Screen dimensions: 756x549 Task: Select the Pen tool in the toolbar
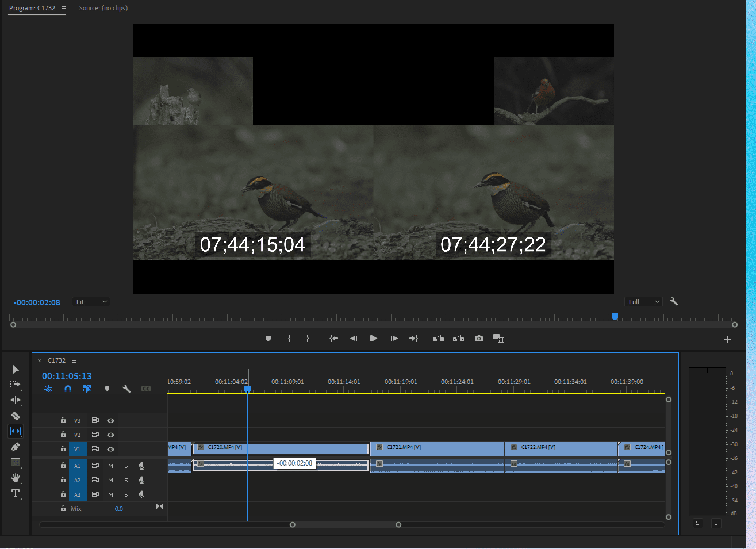tap(16, 447)
